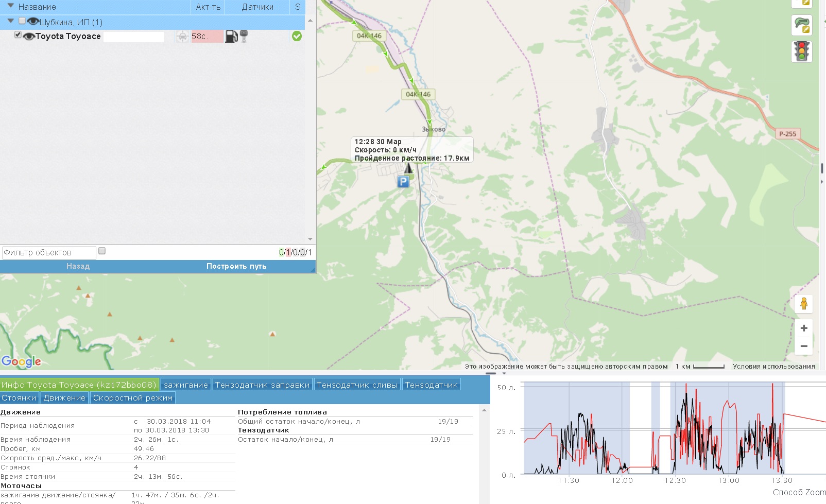Click the Построить путь button
Image resolution: width=826 pixels, height=504 pixels.
pos(236,266)
